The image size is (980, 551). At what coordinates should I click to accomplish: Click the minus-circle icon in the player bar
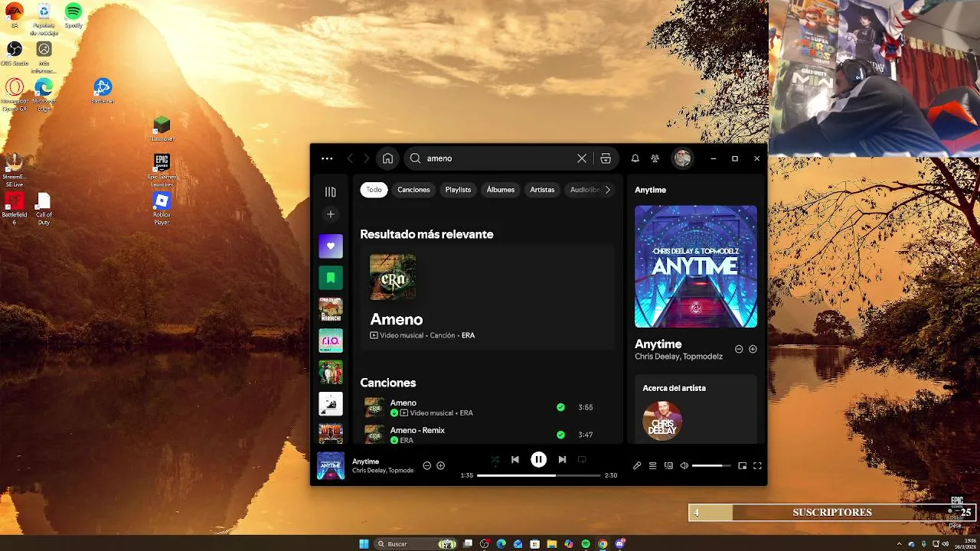coord(427,465)
